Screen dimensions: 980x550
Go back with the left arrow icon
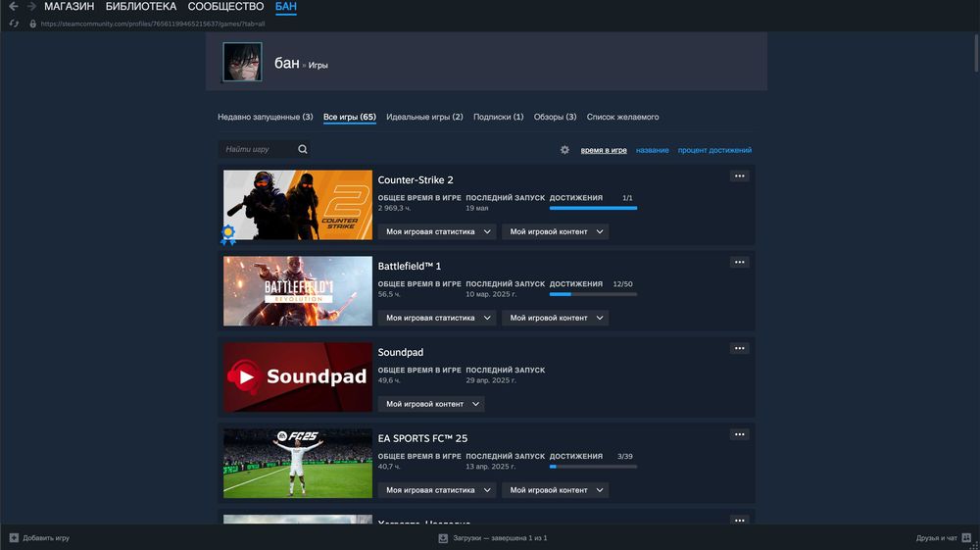[x=13, y=6]
